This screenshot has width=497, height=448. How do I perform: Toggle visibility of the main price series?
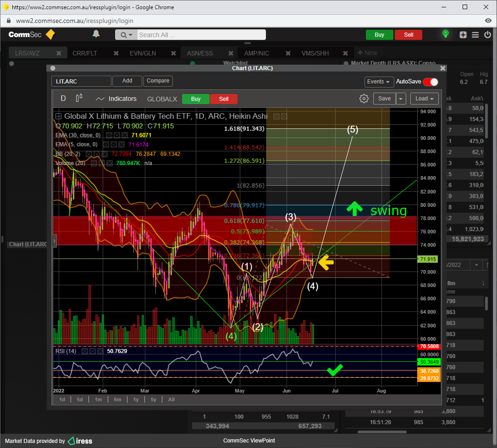click(276, 116)
